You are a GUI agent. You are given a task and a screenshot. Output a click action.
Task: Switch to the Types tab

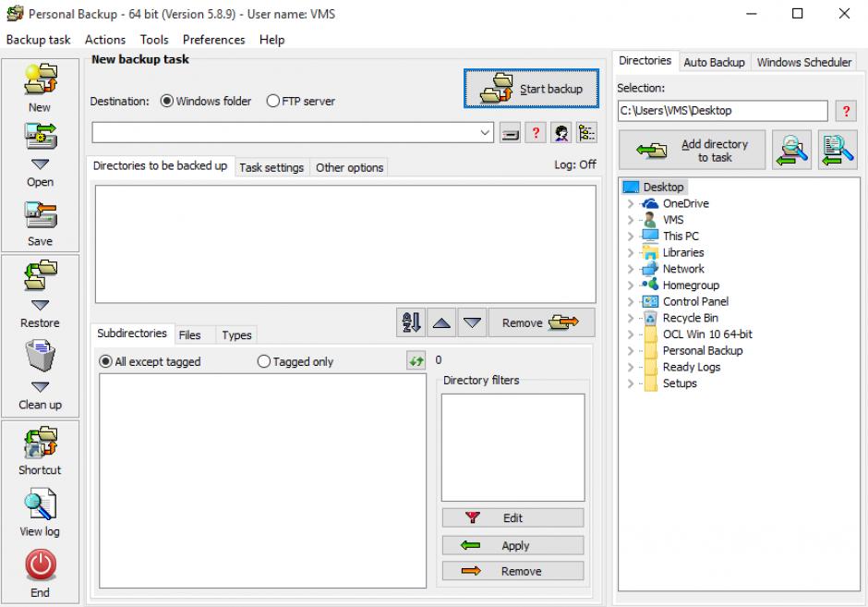tap(236, 335)
